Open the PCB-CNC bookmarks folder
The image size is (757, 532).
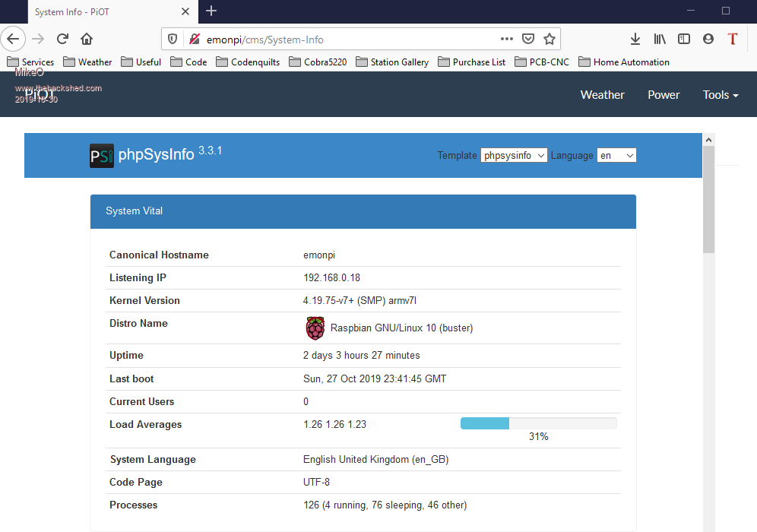pyautogui.click(x=542, y=62)
